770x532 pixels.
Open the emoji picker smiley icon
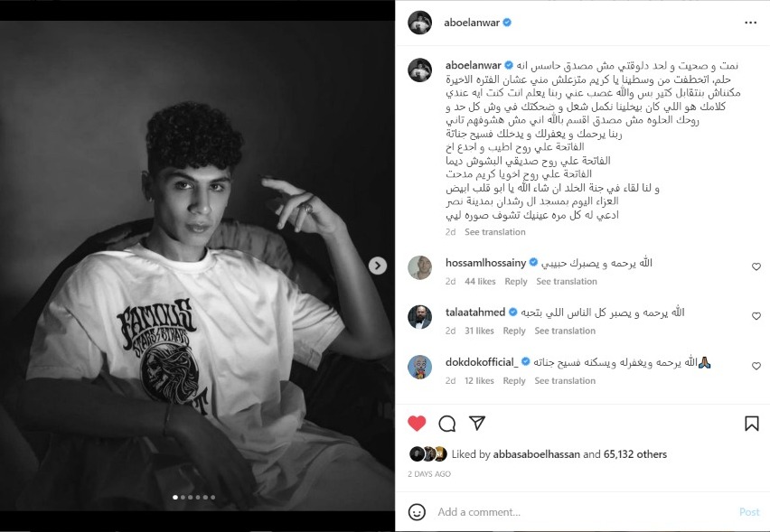pos(417,512)
